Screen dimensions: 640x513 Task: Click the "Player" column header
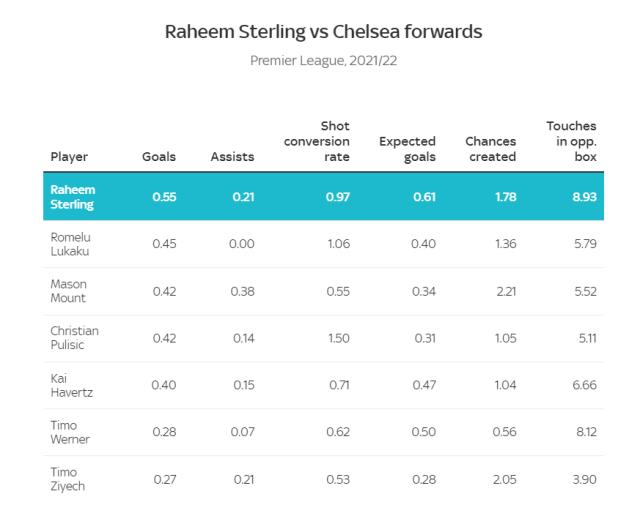point(69,157)
